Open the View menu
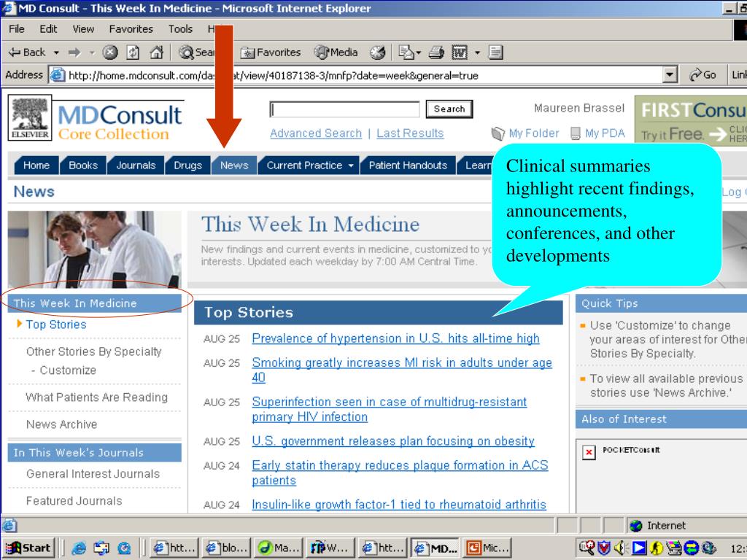Image resolution: width=747 pixels, height=560 pixels. point(83,29)
